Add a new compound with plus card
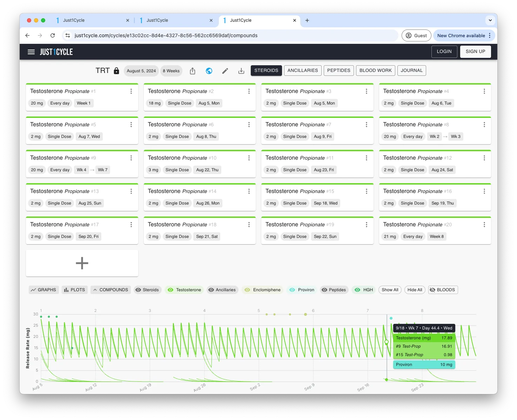Viewport: 517px width, 420px height. (x=82, y=263)
